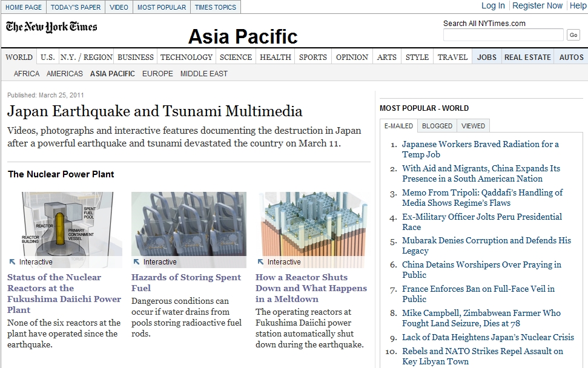The width and height of the screenshot is (588, 368).
Task: Open the reactor building diagram thumbnail
Action: coord(65,224)
